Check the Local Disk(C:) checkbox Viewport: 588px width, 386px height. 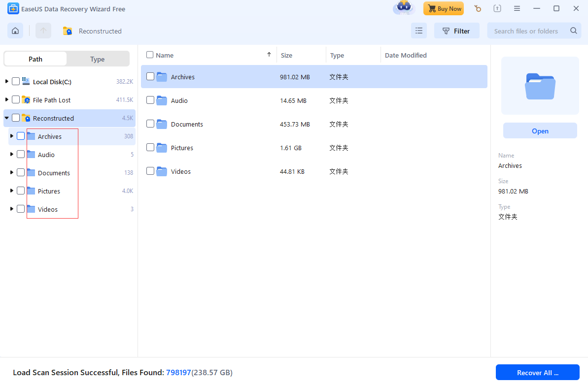16,81
